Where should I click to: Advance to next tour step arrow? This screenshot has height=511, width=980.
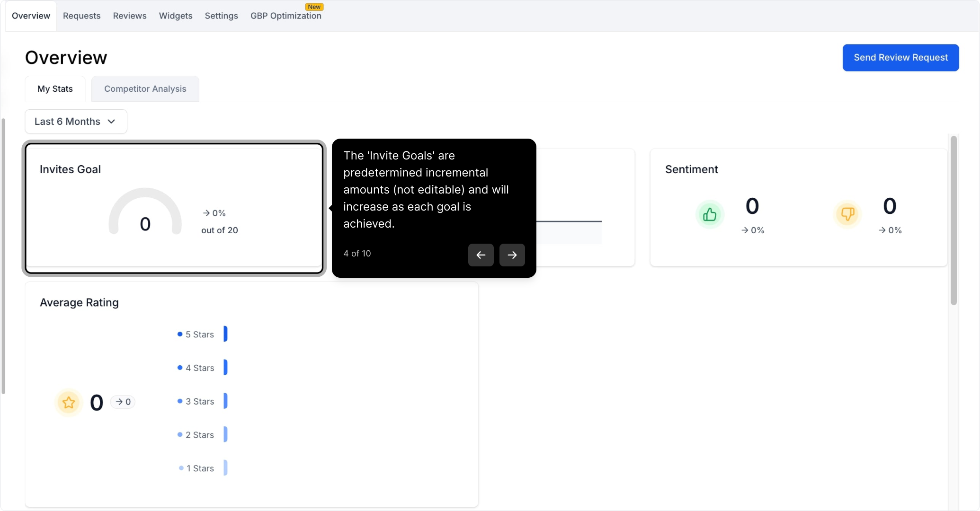click(512, 255)
